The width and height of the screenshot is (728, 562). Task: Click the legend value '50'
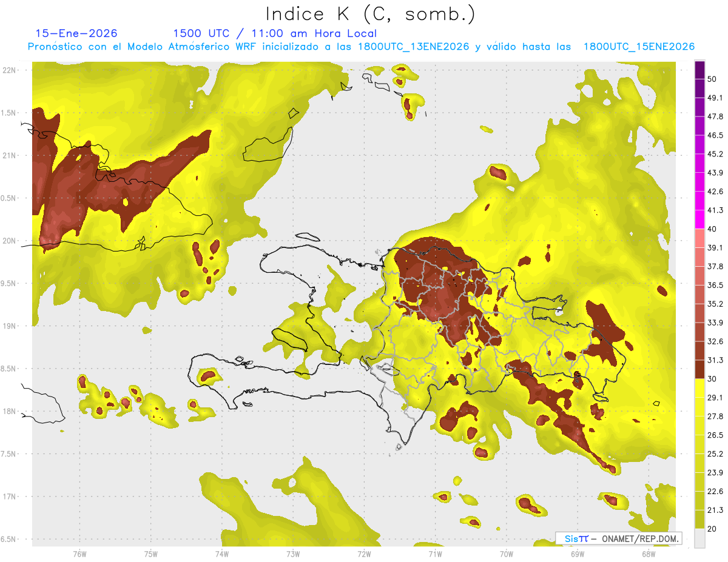pyautogui.click(x=712, y=79)
